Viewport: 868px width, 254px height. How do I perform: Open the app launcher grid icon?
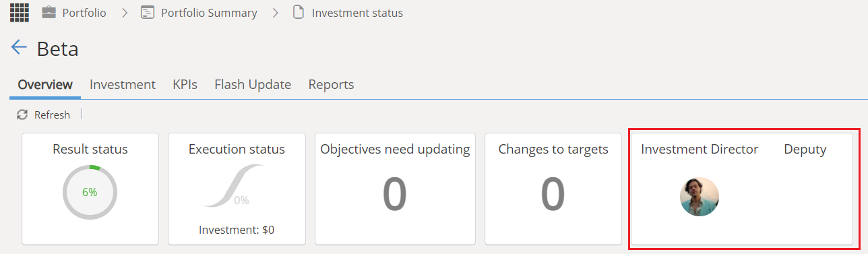(x=19, y=12)
